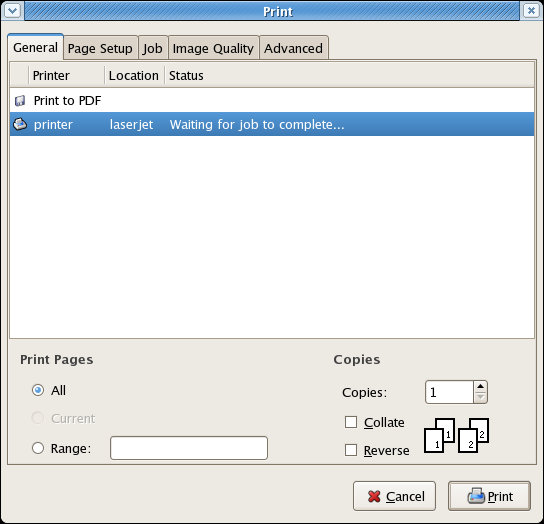
Task: Select the All pages radio button
Action: point(38,390)
